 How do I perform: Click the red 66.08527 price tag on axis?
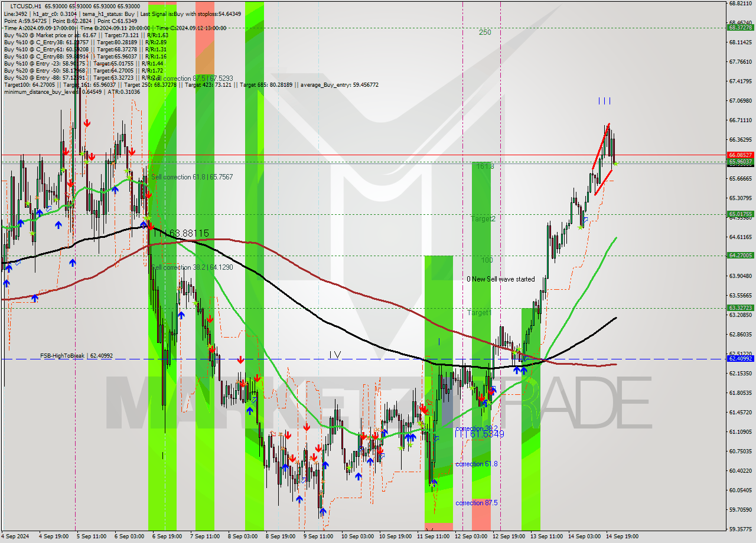741,155
